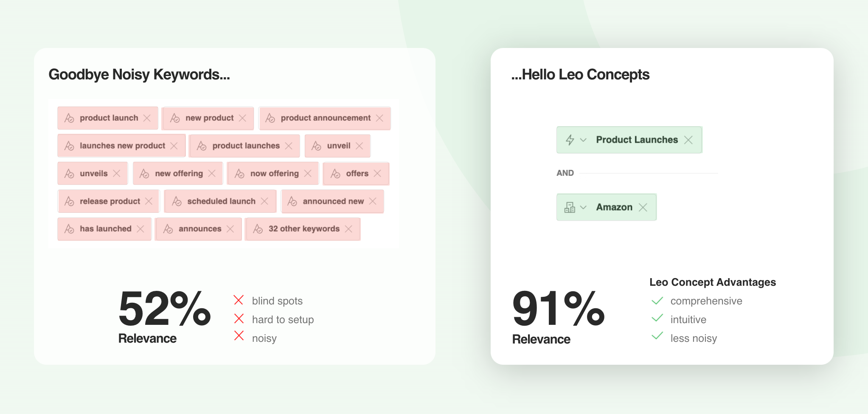Click the keyword icon on 'scheduled launch'
This screenshot has height=414, width=868.
click(177, 201)
